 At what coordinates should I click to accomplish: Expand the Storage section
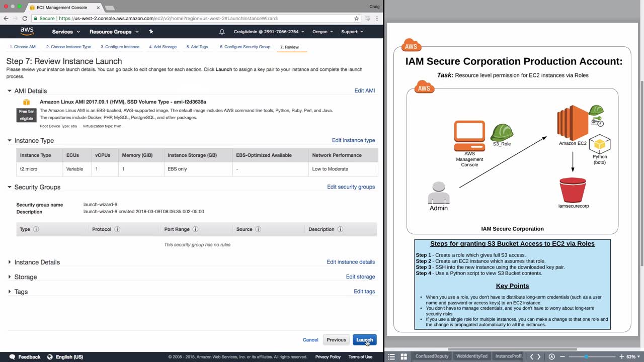coord(10,277)
